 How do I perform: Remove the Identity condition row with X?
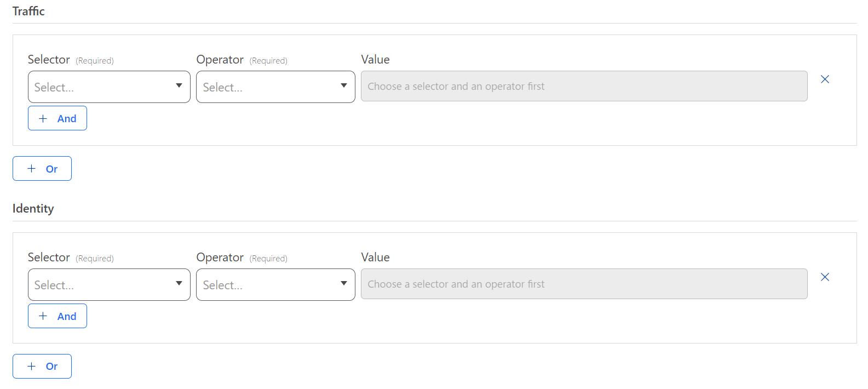coord(825,277)
